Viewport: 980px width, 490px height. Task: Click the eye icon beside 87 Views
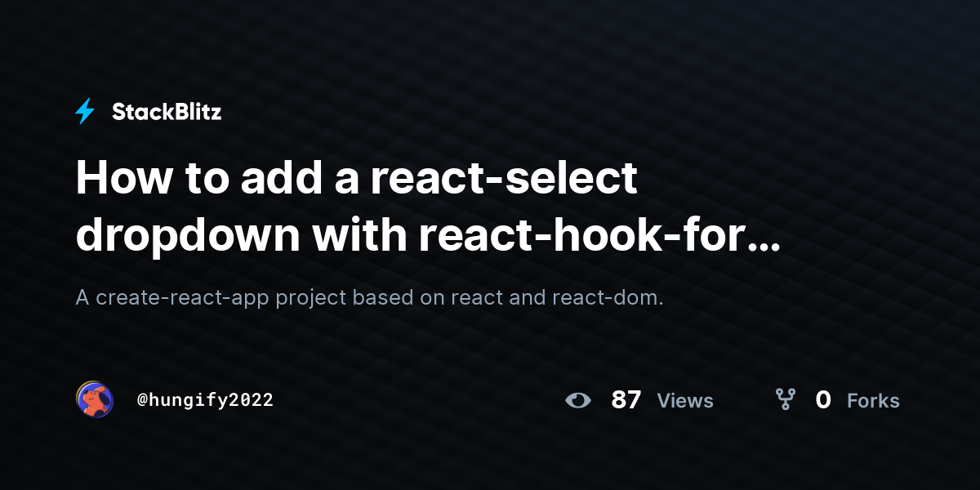[578, 400]
